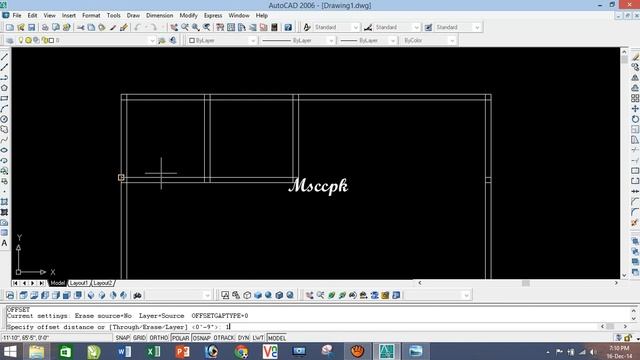This screenshot has width=640, height=360.
Task: Select the Multiline Text 'A' tool
Action: tap(4, 243)
